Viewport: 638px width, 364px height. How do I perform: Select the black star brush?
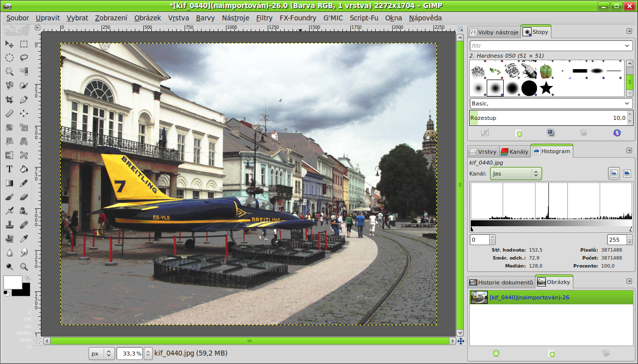tap(546, 89)
